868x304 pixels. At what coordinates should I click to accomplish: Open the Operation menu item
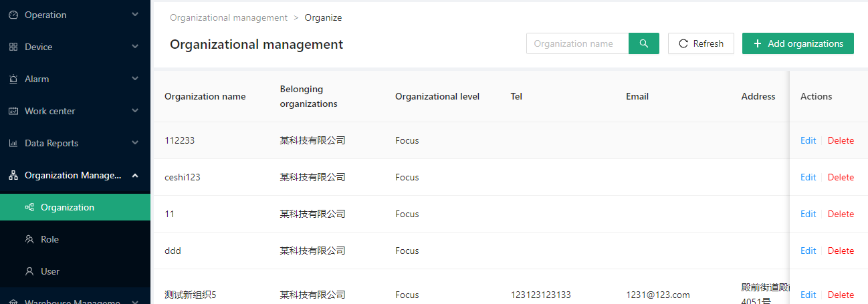click(75, 15)
